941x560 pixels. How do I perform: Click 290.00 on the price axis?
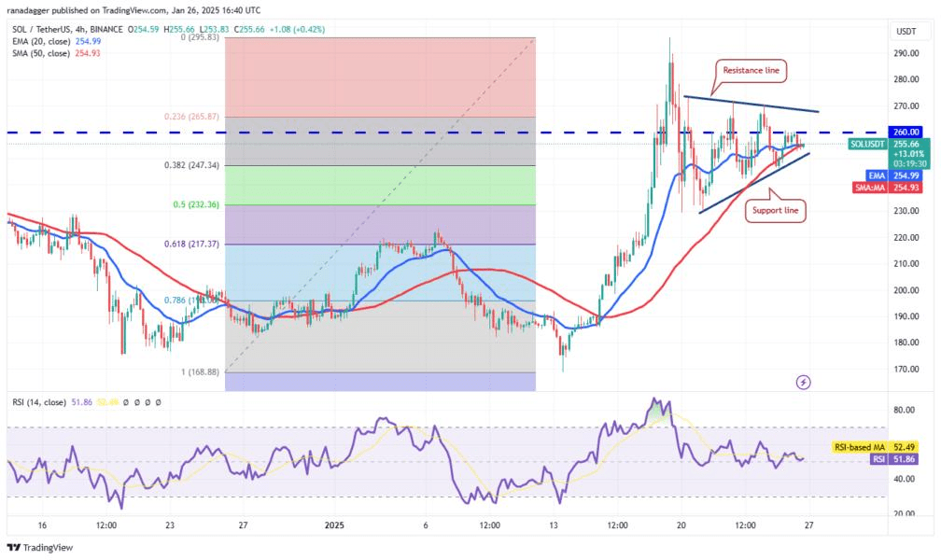pyautogui.click(x=906, y=53)
